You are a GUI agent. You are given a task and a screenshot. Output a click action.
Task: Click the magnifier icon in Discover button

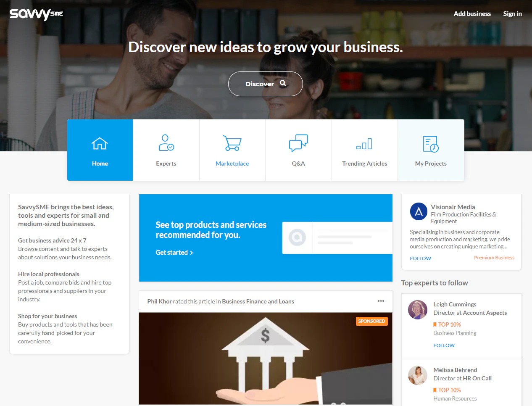coord(283,83)
